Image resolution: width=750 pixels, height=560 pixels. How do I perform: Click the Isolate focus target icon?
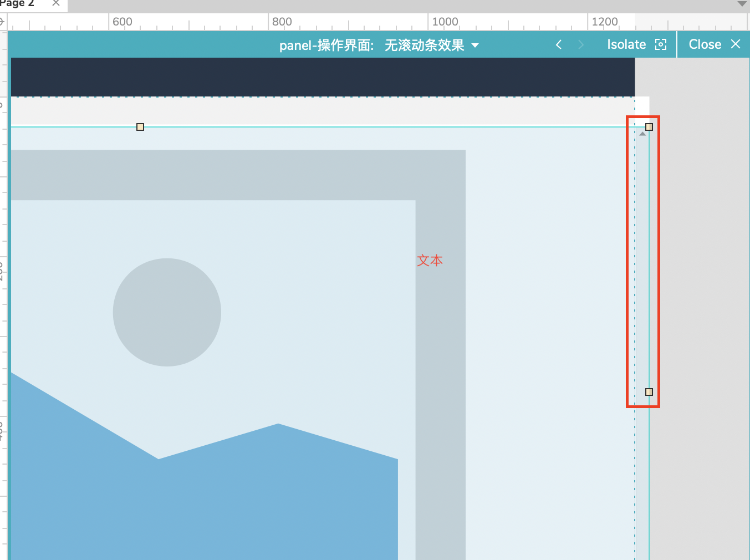click(x=660, y=44)
